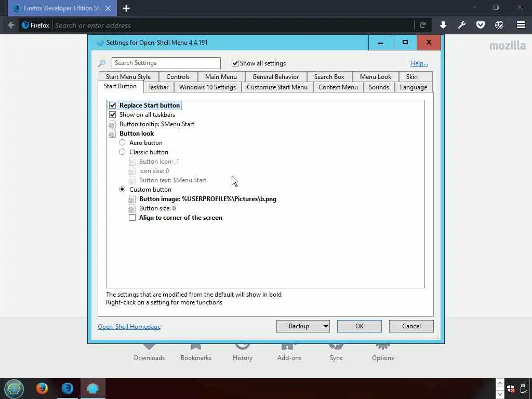Launch Firefox from the taskbar
532x399 pixels.
point(42,388)
